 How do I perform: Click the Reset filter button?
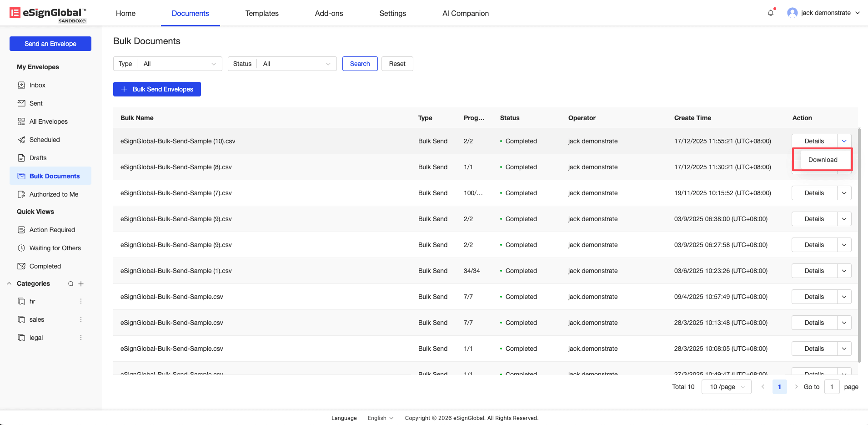(397, 64)
